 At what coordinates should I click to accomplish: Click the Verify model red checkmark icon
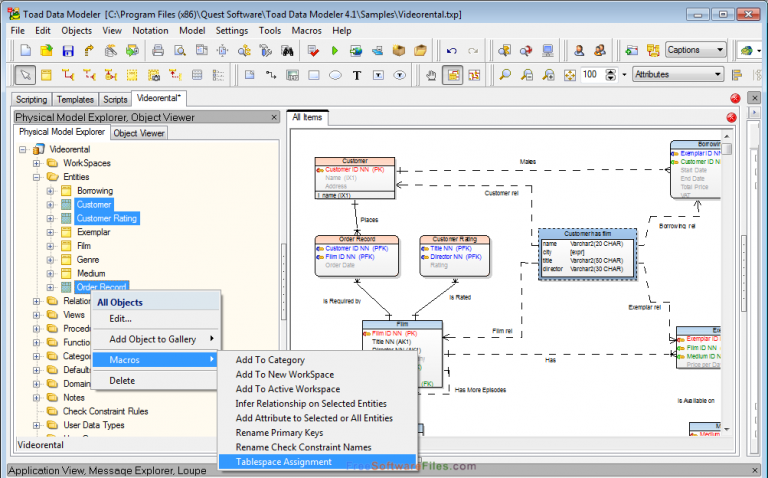[x=313, y=50]
